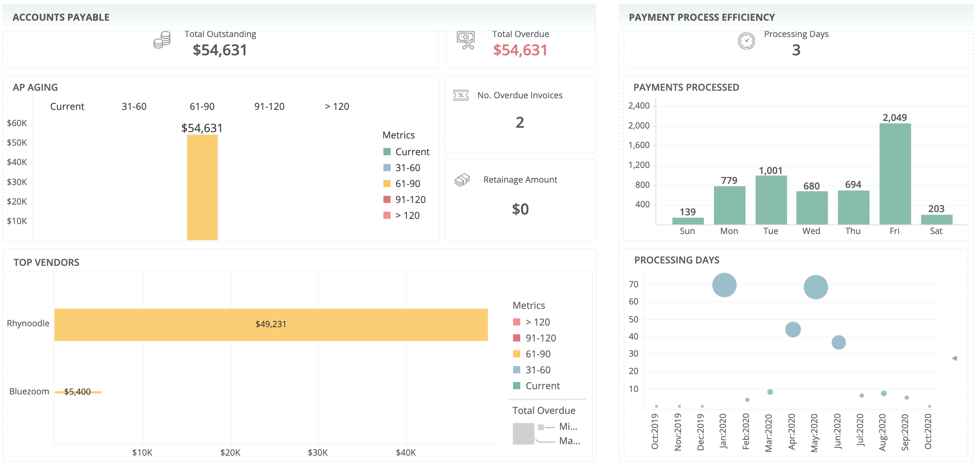The width and height of the screenshot is (980, 472).
Task: Click the PAYMENTS PROCESSED panel title
Action: point(686,88)
